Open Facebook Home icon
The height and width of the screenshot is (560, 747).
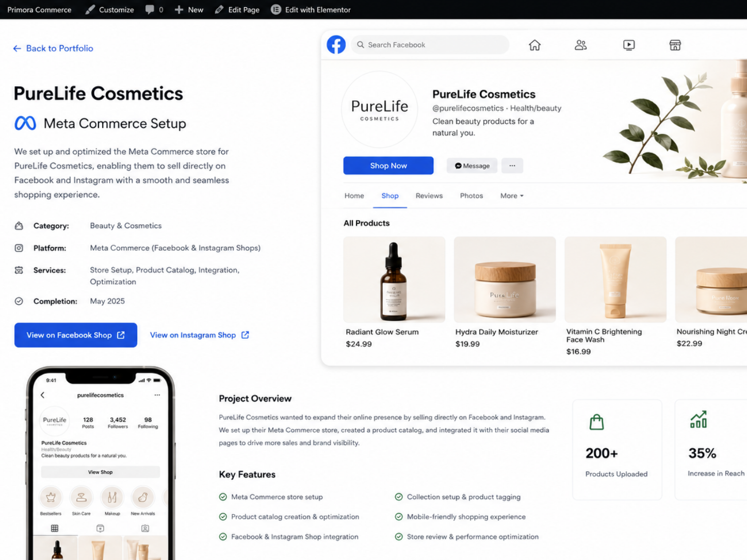click(534, 45)
